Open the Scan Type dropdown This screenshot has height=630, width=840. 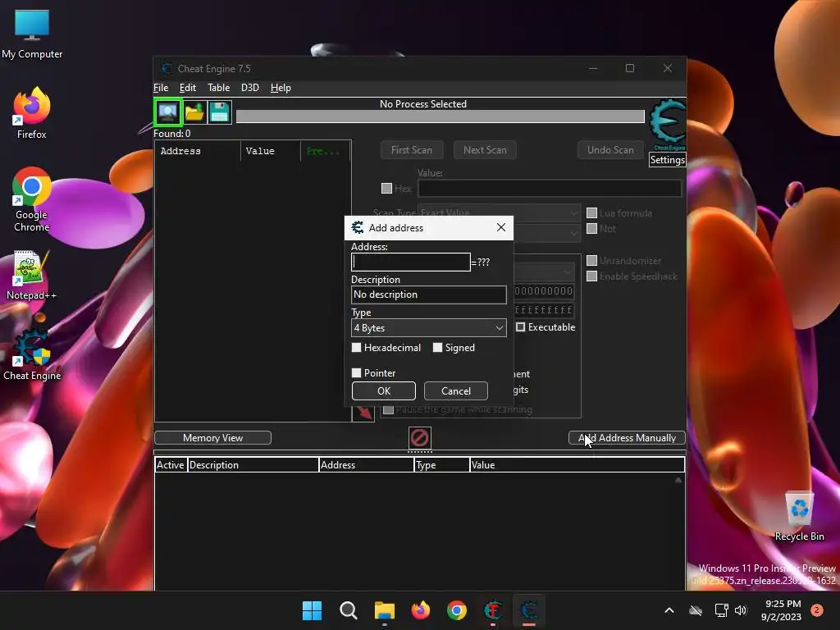(x=499, y=212)
